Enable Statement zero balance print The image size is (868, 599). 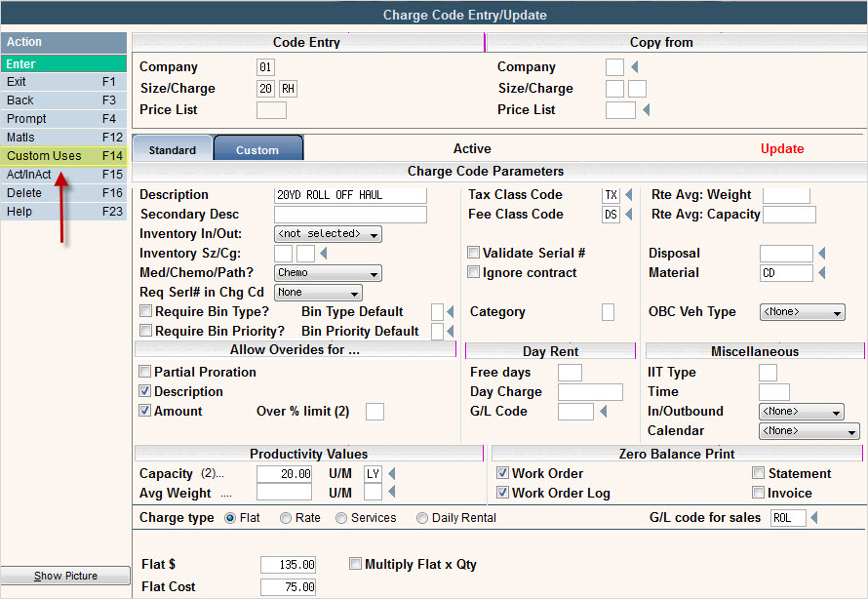pyautogui.click(x=759, y=473)
